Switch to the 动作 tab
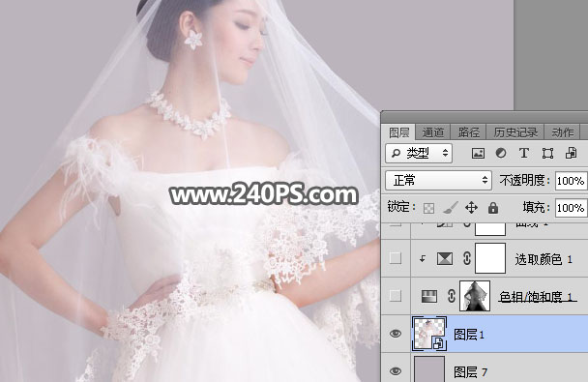Image resolution: width=588 pixels, height=382 pixels. (x=562, y=132)
